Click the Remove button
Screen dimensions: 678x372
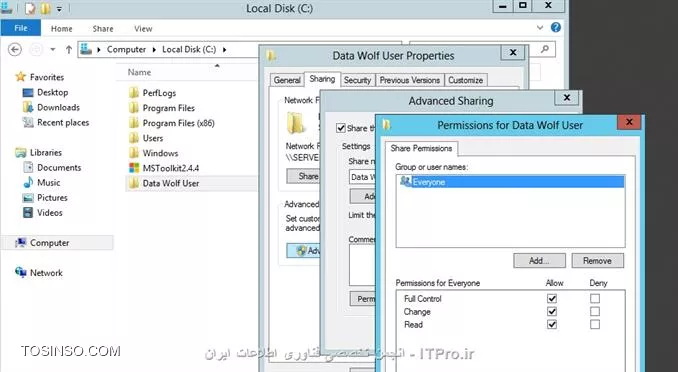597,260
